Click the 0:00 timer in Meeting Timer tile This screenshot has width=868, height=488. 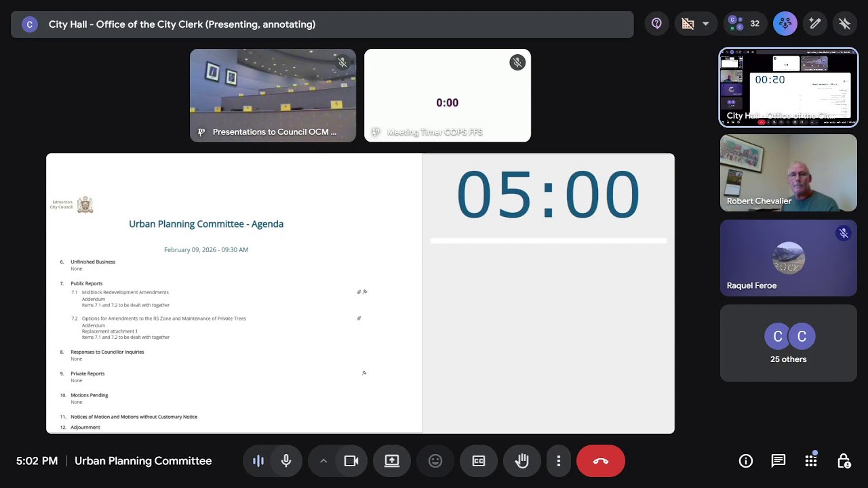pos(448,103)
